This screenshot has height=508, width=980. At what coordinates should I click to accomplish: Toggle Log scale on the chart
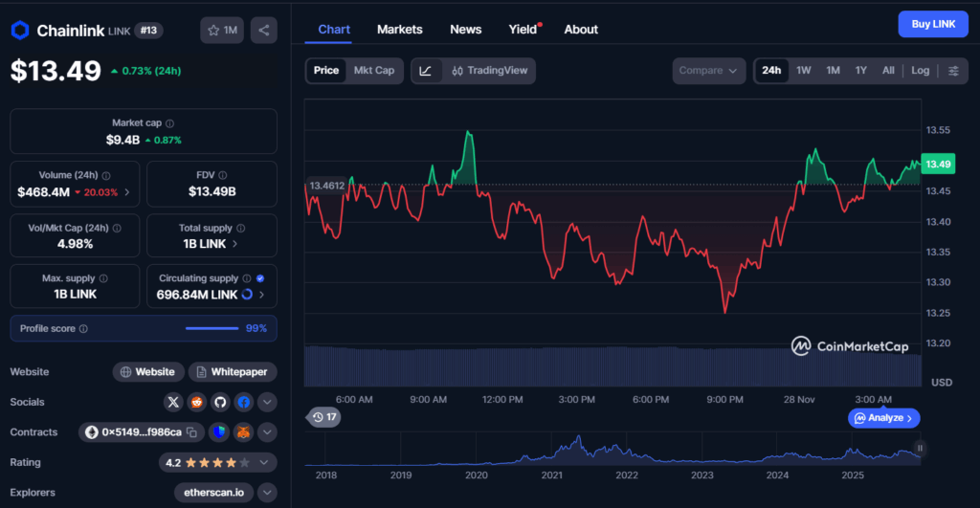[x=920, y=71]
